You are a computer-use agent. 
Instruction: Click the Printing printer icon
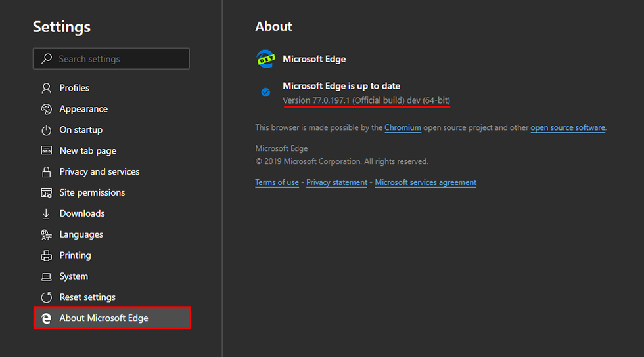click(x=47, y=256)
